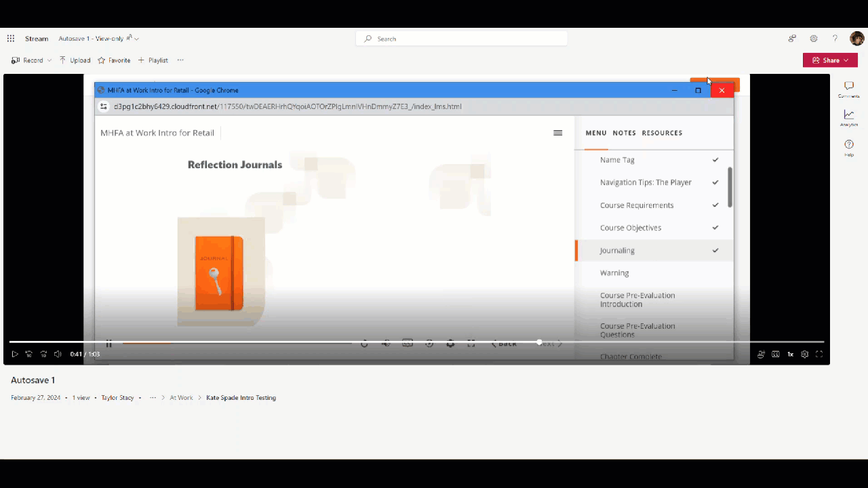Screen dimensions: 868x488
Task: Open the Comments panel
Action: pos(848,88)
